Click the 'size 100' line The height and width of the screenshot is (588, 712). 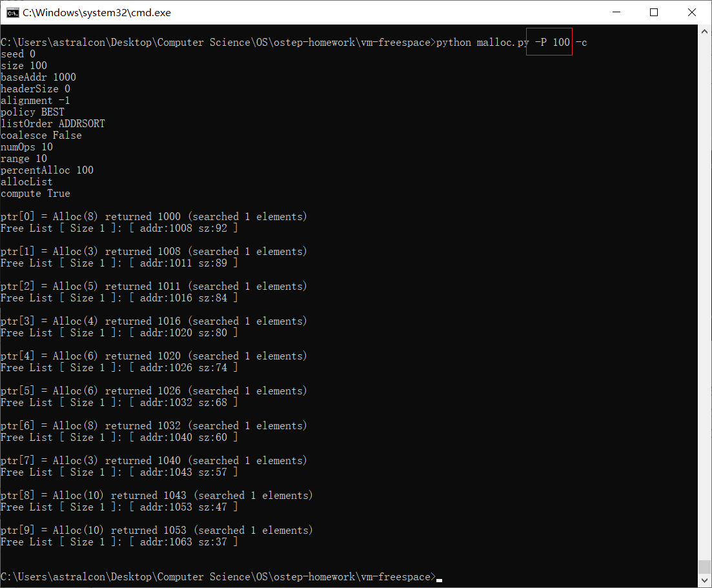coord(24,66)
